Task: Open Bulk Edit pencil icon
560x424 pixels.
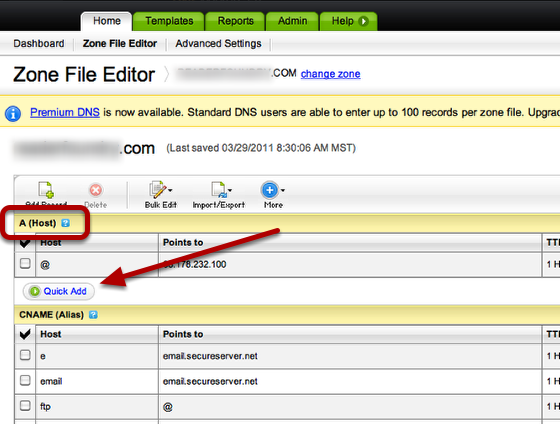Action: [x=158, y=190]
